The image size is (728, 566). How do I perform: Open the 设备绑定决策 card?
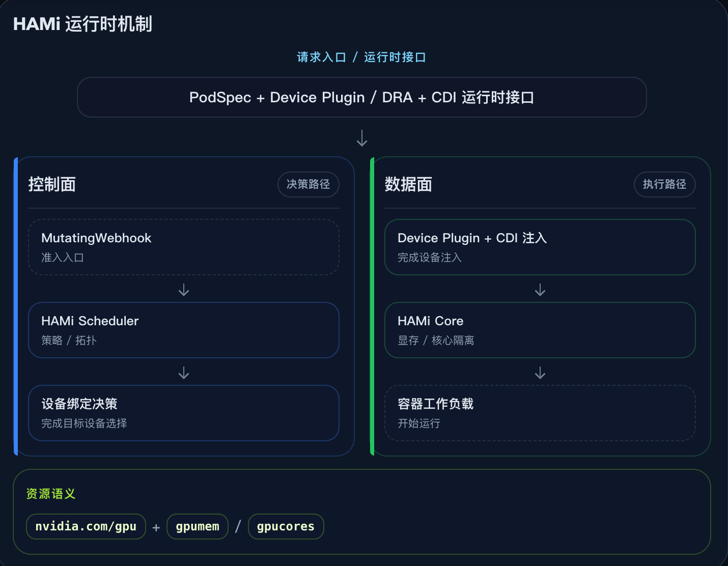pos(184,413)
